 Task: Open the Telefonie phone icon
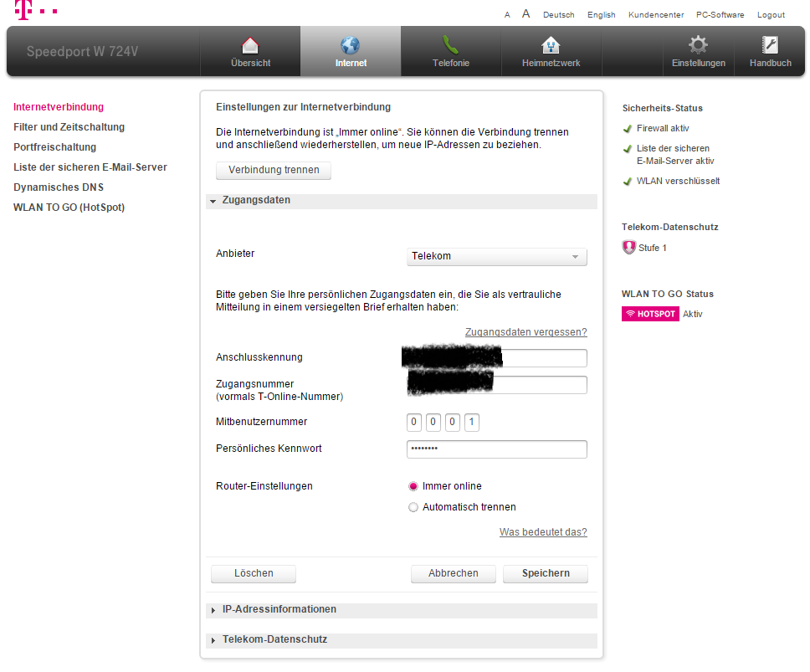pyautogui.click(x=450, y=45)
